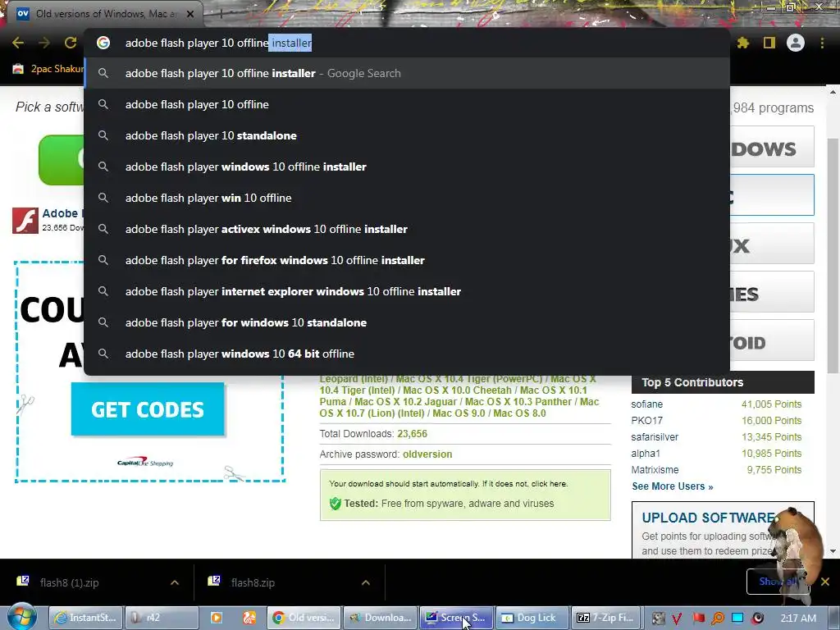Click the oldversion archive password text

427,454
